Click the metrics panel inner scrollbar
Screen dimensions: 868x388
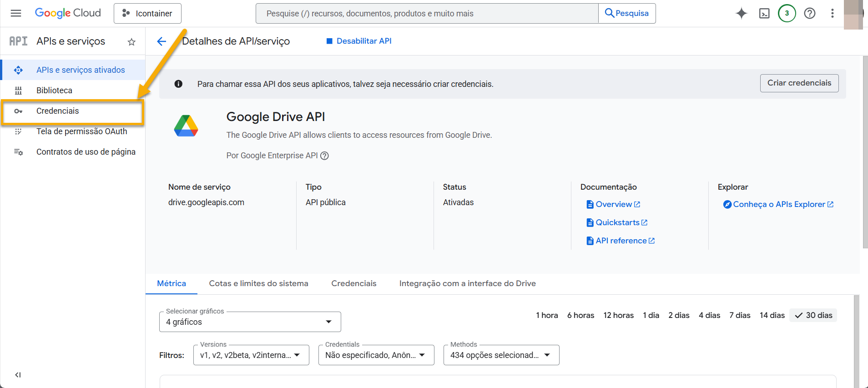coord(857,341)
